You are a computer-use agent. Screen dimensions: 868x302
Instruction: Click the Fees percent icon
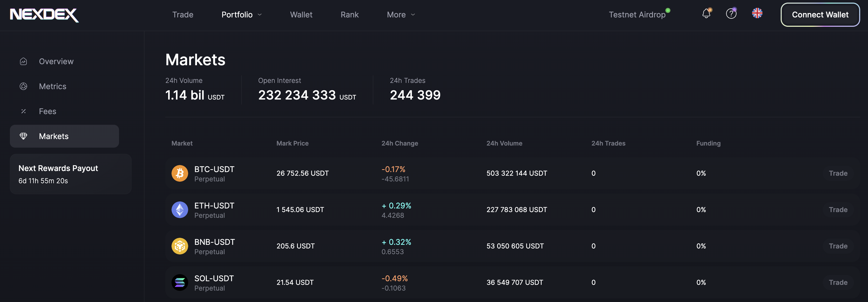[23, 111]
